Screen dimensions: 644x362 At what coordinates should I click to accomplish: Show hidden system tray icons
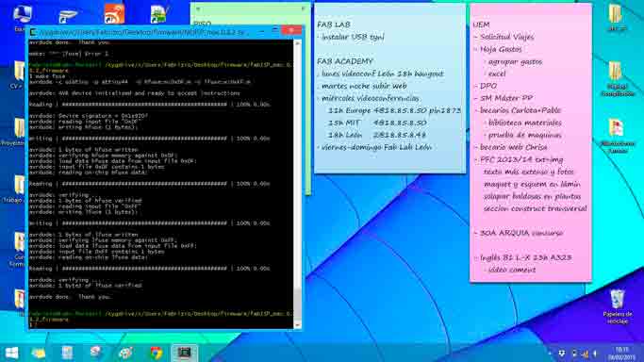[x=550, y=354]
